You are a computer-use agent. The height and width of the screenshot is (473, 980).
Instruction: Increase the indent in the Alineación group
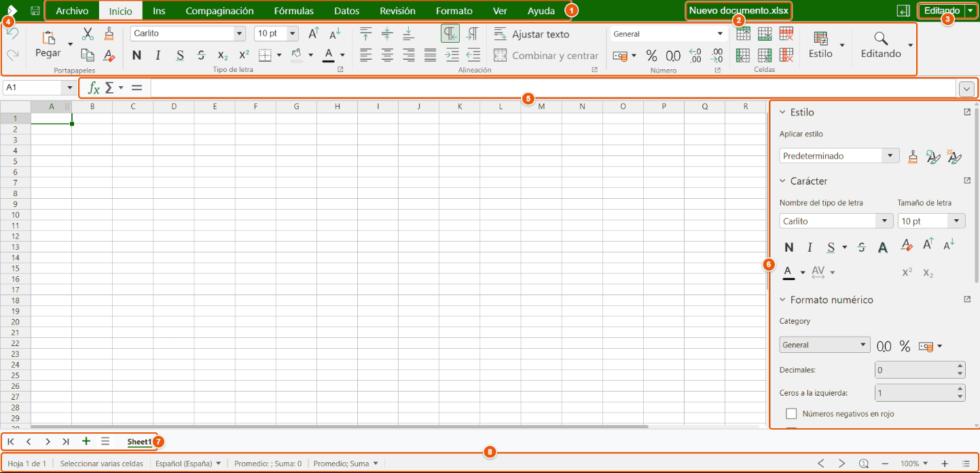tap(452, 56)
